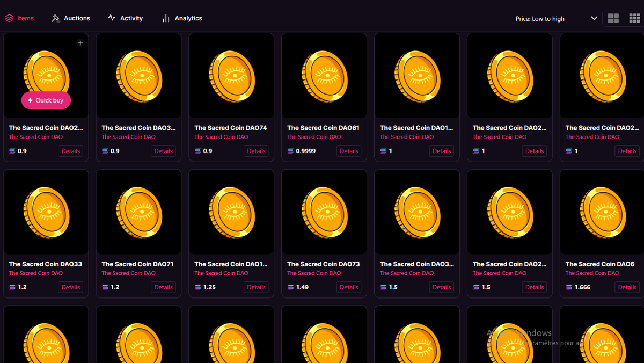
Task: Click the 1.49 price value
Action: coord(302,287)
